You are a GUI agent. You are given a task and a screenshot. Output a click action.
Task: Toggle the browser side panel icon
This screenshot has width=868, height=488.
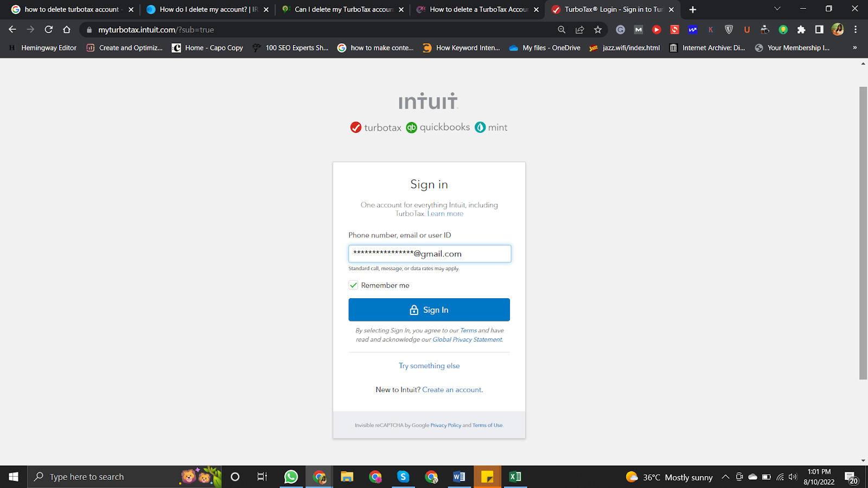coord(819,30)
